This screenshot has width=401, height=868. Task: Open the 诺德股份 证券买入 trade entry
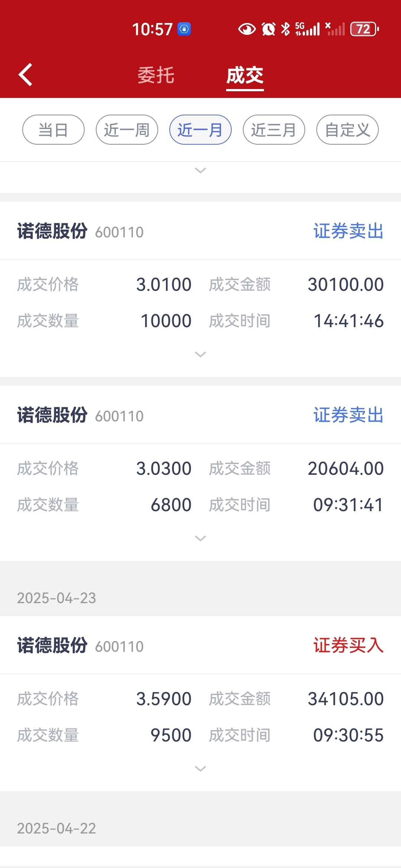[200, 645]
